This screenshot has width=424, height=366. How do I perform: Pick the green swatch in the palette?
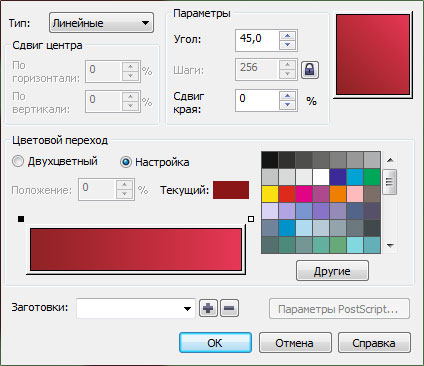point(372,177)
